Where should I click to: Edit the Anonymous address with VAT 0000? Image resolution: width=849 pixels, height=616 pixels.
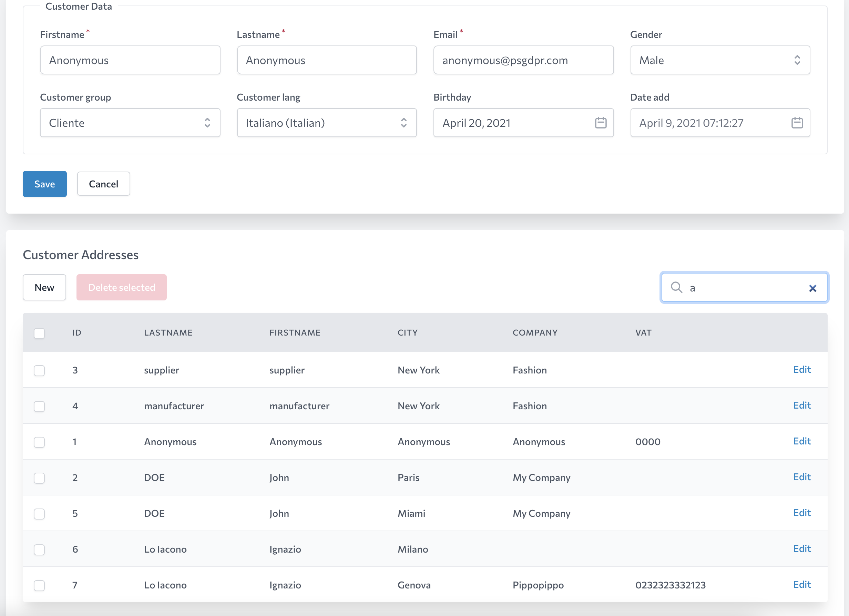tap(801, 441)
